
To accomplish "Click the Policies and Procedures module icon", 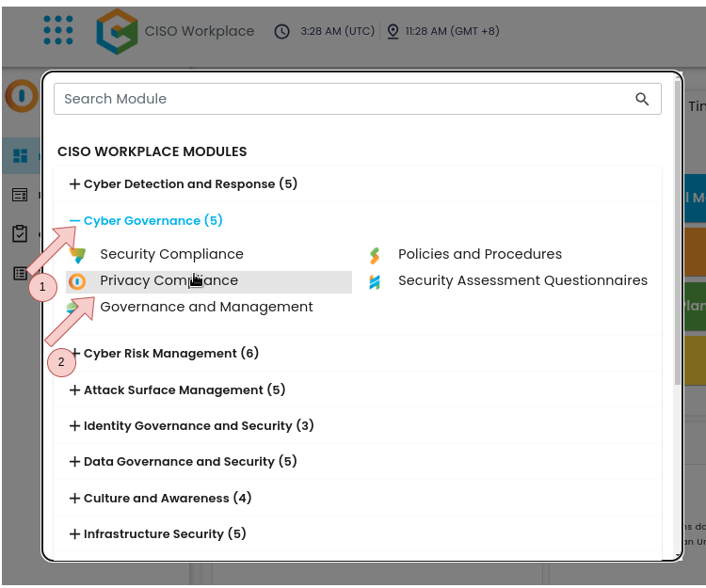I will 375,256.
